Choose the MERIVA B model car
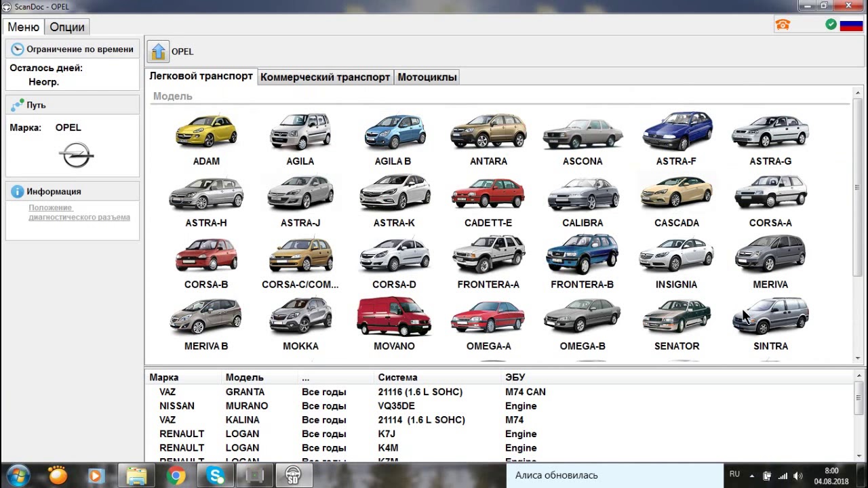Viewport: 868px width, 488px height. (206, 317)
